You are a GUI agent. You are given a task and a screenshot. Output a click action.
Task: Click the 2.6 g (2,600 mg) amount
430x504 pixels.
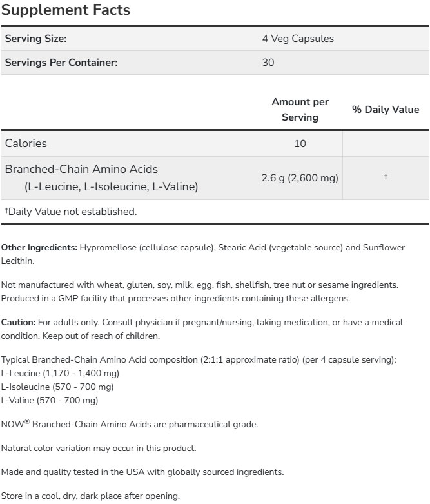click(300, 177)
